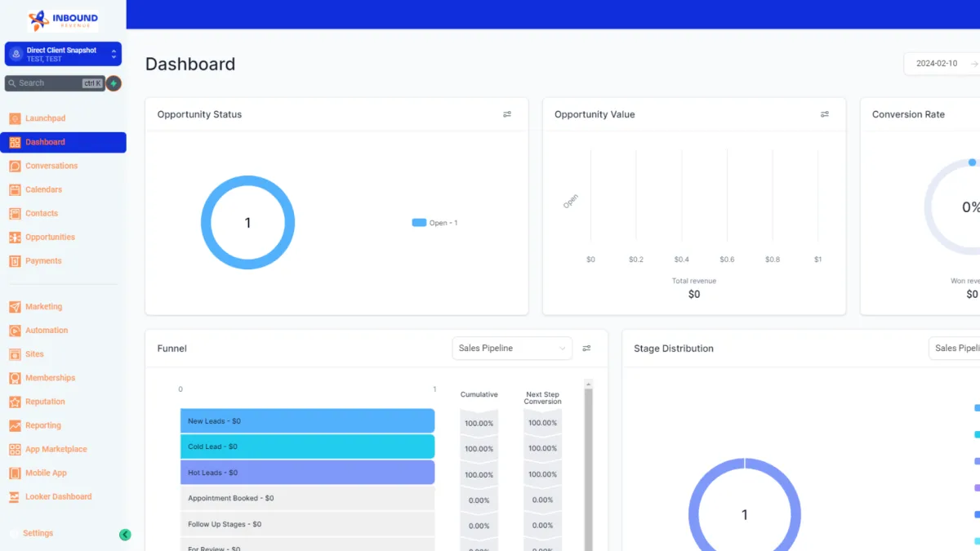Click the Inbound Revenue logo
Screen dimensions: 980x551
(63, 20)
